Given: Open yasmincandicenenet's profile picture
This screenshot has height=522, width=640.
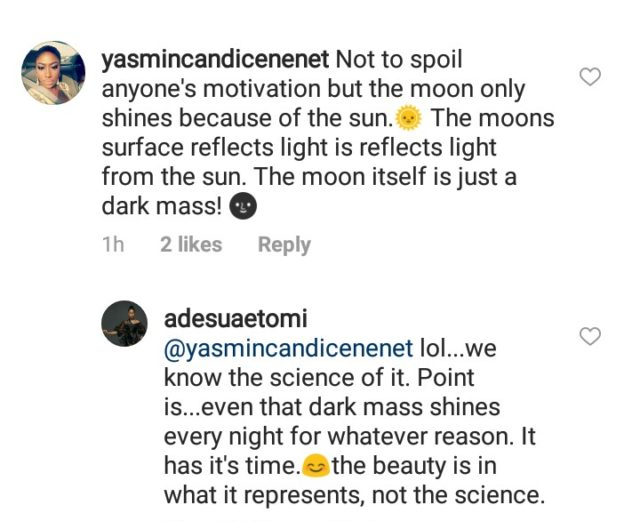Looking at the screenshot, I should [53, 73].
